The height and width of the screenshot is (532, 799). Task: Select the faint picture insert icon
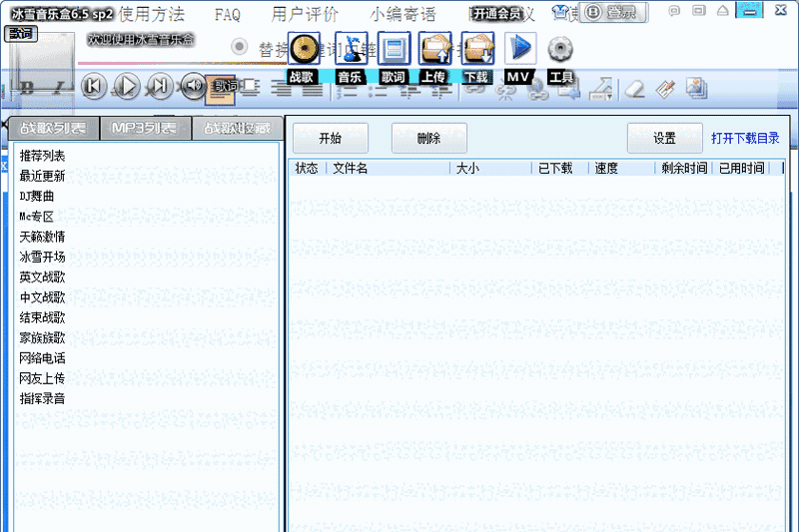tap(696, 88)
